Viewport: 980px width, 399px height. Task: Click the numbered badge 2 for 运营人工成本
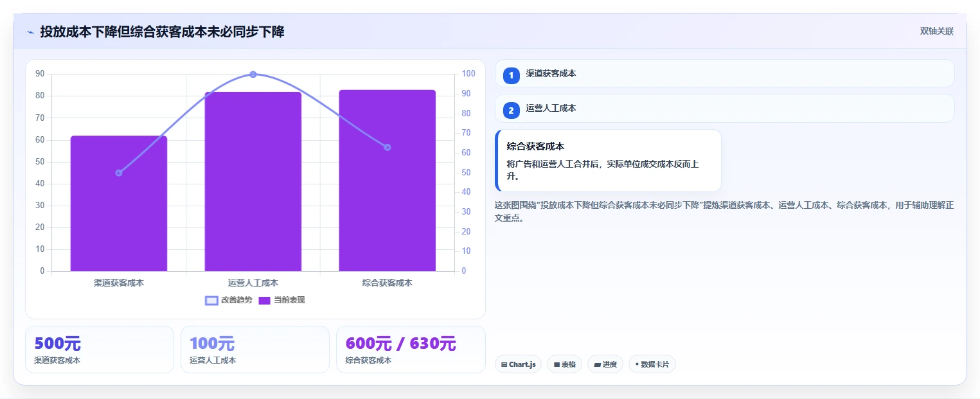[511, 111]
